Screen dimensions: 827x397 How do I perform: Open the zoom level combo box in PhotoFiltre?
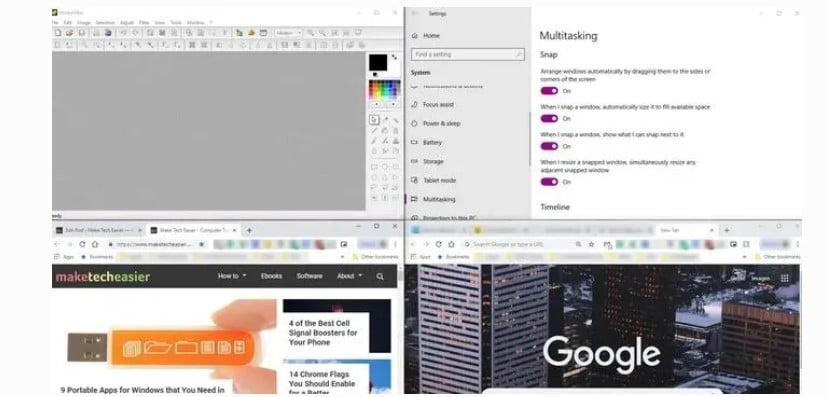289,33
